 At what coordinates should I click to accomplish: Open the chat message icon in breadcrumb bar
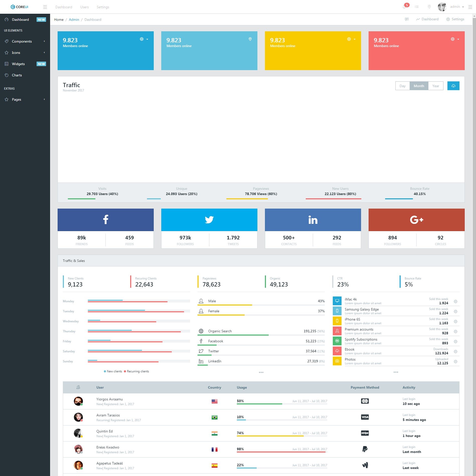click(407, 19)
